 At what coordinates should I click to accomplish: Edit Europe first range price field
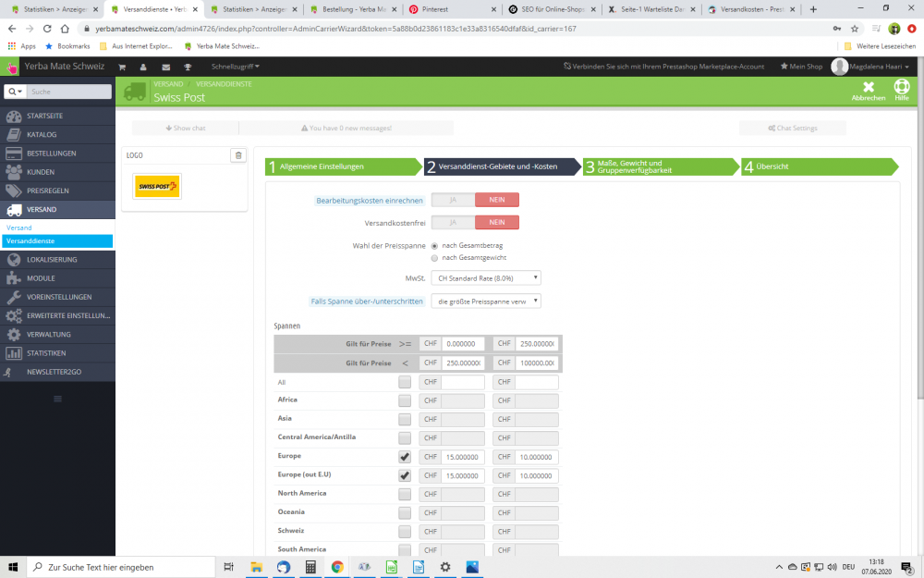point(463,457)
